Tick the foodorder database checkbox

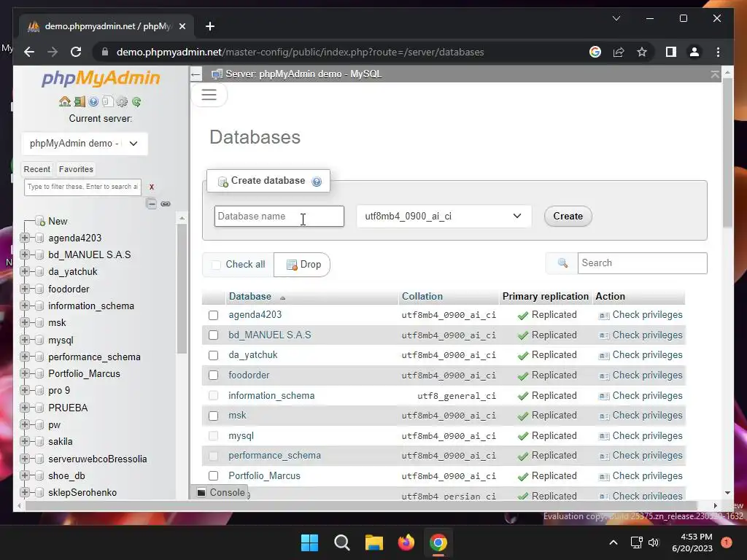point(214,376)
